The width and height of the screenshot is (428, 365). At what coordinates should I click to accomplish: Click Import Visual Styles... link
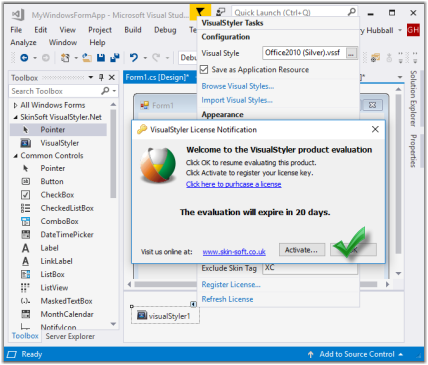237,100
